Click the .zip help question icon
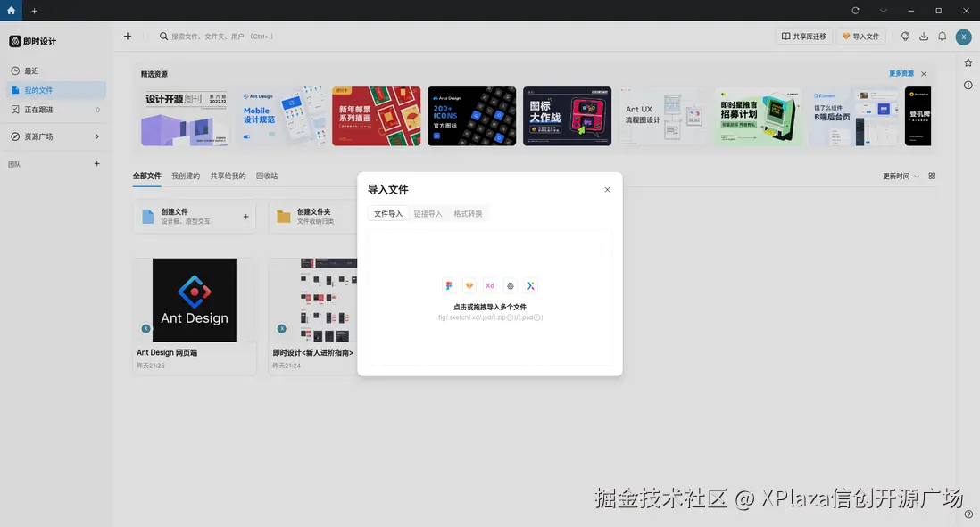 point(510,317)
